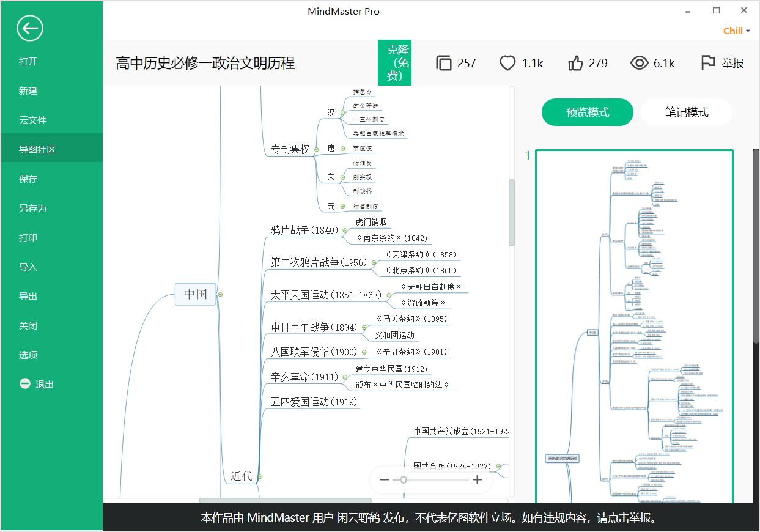Click the red minus icon beside 退出
This screenshot has width=760, height=532.
25,384
